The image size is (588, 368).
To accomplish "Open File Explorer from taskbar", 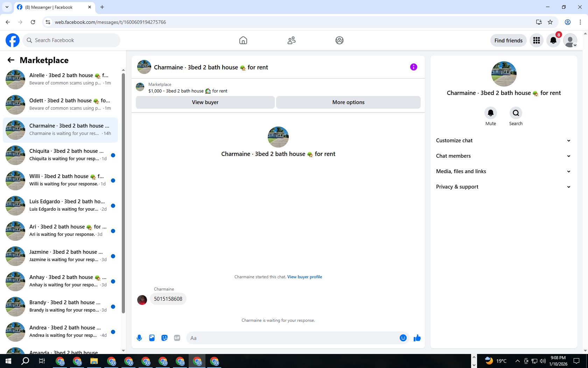I will click(94, 361).
